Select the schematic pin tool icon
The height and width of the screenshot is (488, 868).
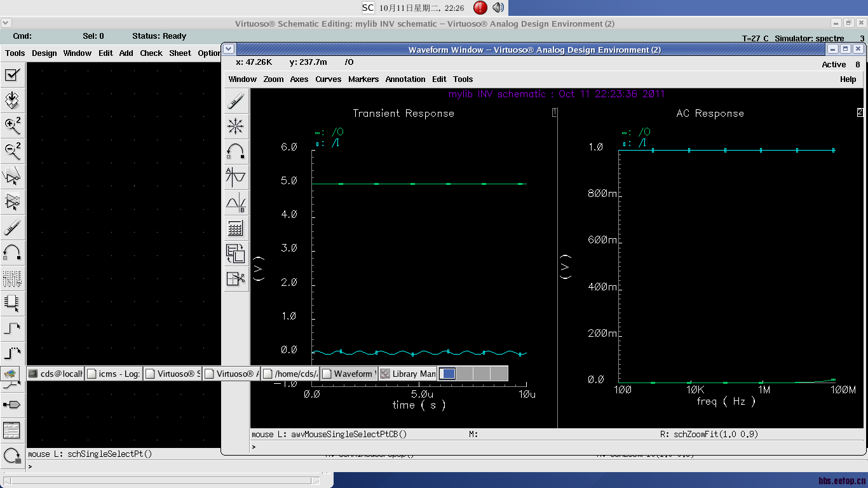pos(12,404)
